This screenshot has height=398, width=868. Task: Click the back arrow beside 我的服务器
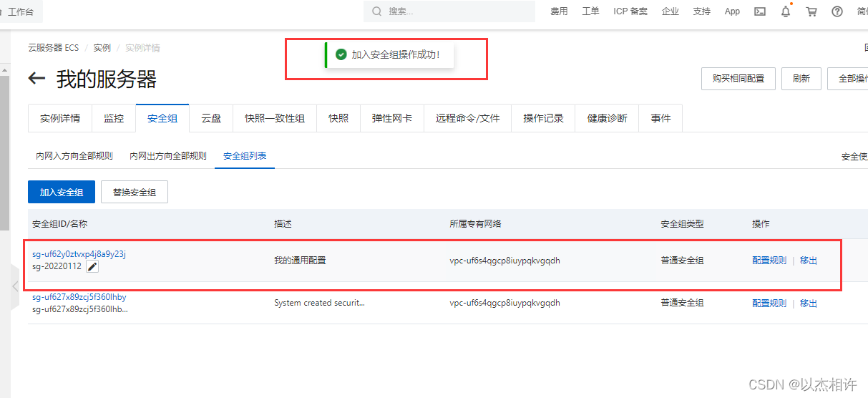pyautogui.click(x=37, y=79)
